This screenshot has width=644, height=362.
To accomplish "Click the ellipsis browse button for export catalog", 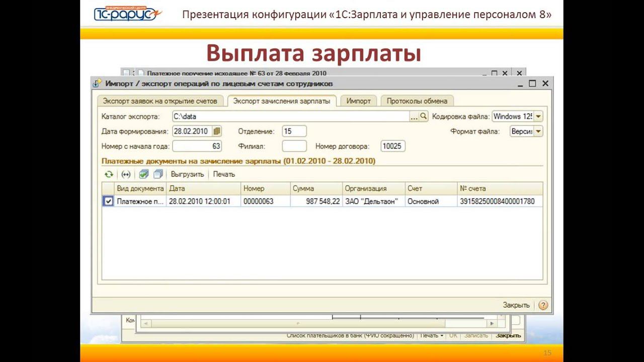I will pos(415,116).
